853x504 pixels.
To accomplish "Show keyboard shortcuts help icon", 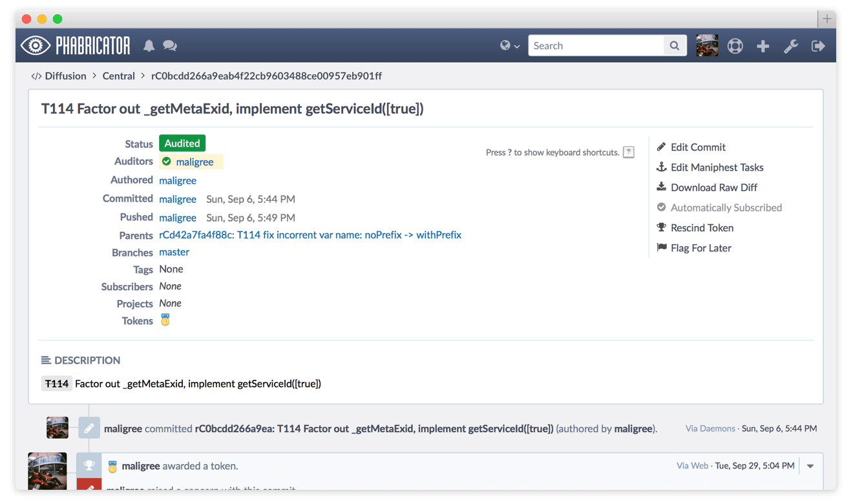I will click(628, 152).
